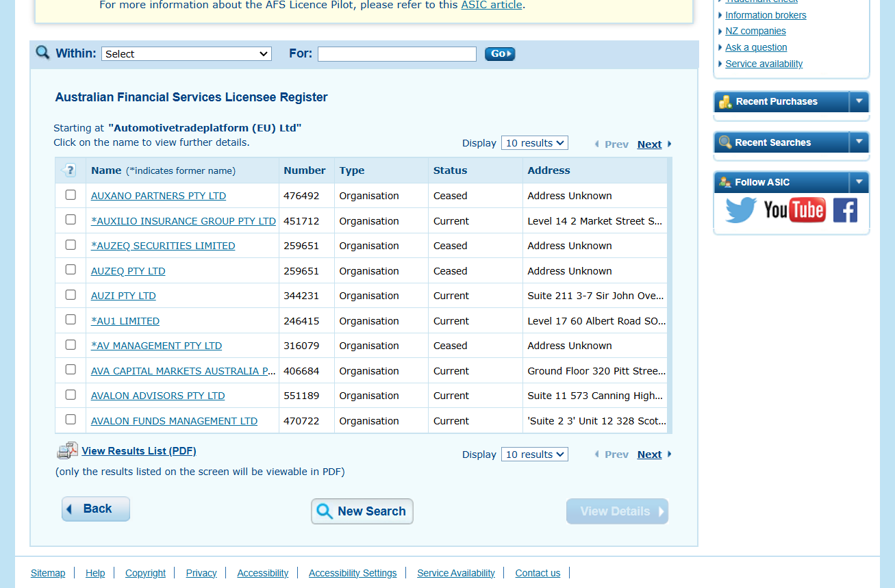This screenshot has width=895, height=588.
Task: Click the bottom Prev link
Action: click(616, 455)
